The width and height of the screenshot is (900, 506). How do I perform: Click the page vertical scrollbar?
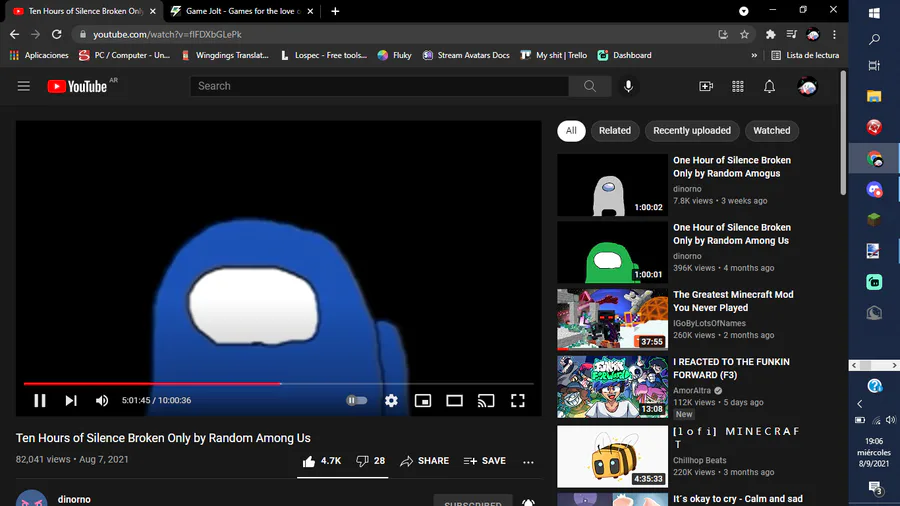coord(843,133)
